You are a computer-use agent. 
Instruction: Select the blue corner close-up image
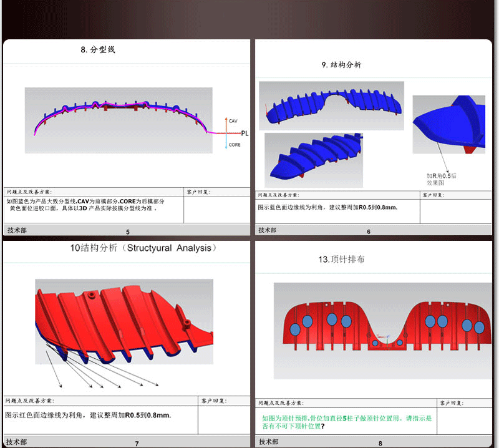tap(448, 124)
